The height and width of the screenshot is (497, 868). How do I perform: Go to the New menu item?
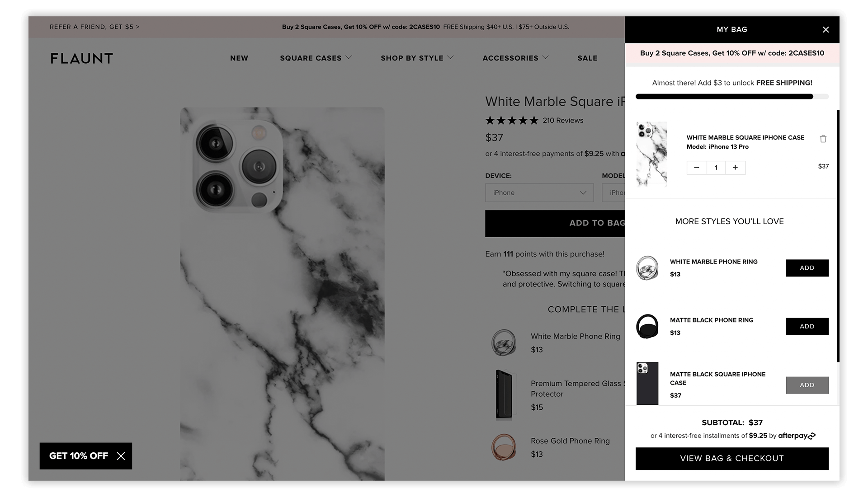[x=239, y=58]
